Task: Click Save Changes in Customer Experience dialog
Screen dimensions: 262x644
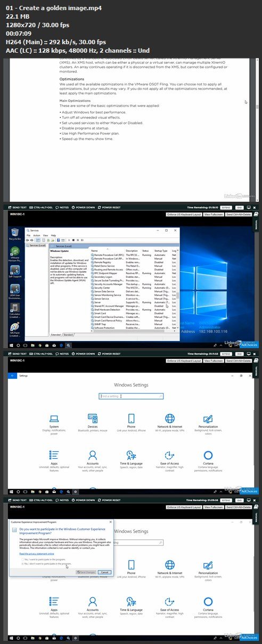Action: click(87, 572)
